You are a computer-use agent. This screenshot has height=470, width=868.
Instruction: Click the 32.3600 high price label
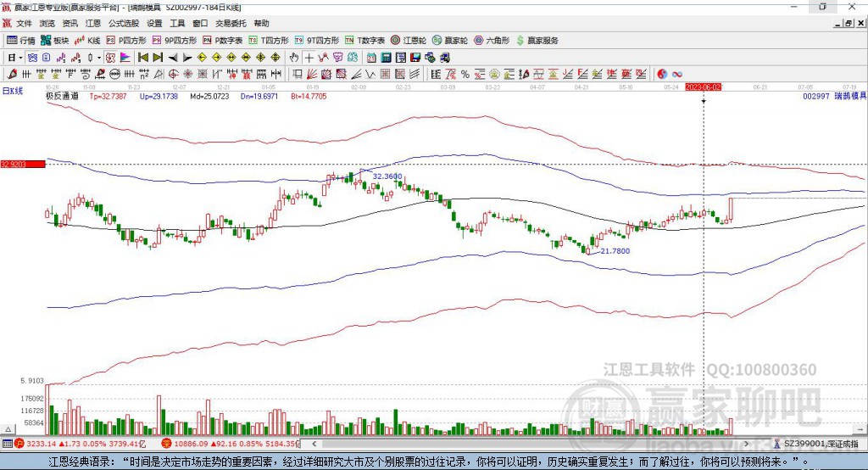coord(387,176)
